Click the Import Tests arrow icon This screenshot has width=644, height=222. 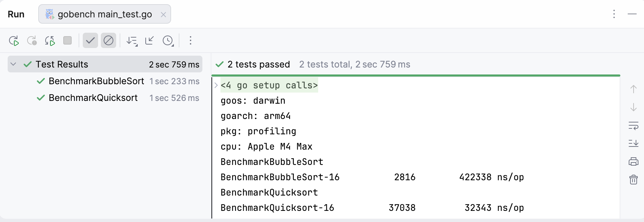[x=150, y=40]
